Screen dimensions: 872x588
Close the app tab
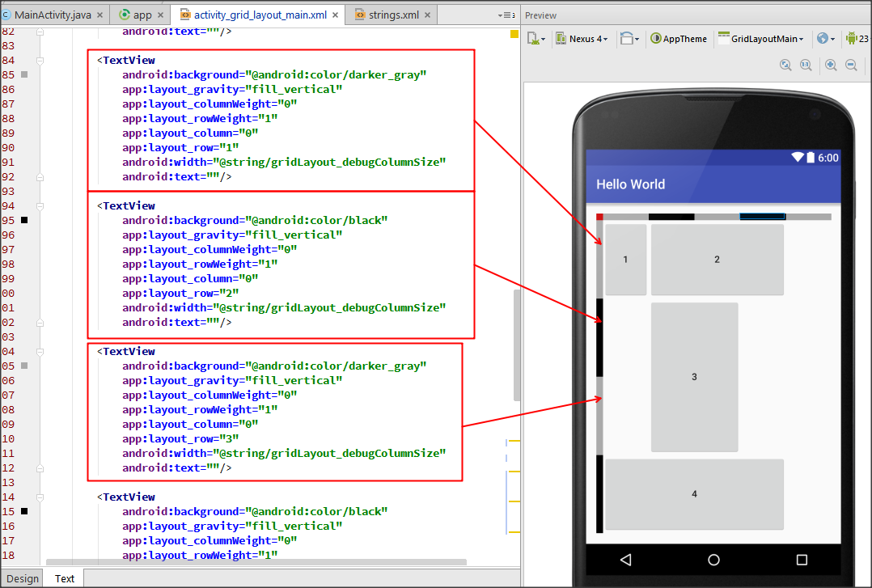(161, 15)
